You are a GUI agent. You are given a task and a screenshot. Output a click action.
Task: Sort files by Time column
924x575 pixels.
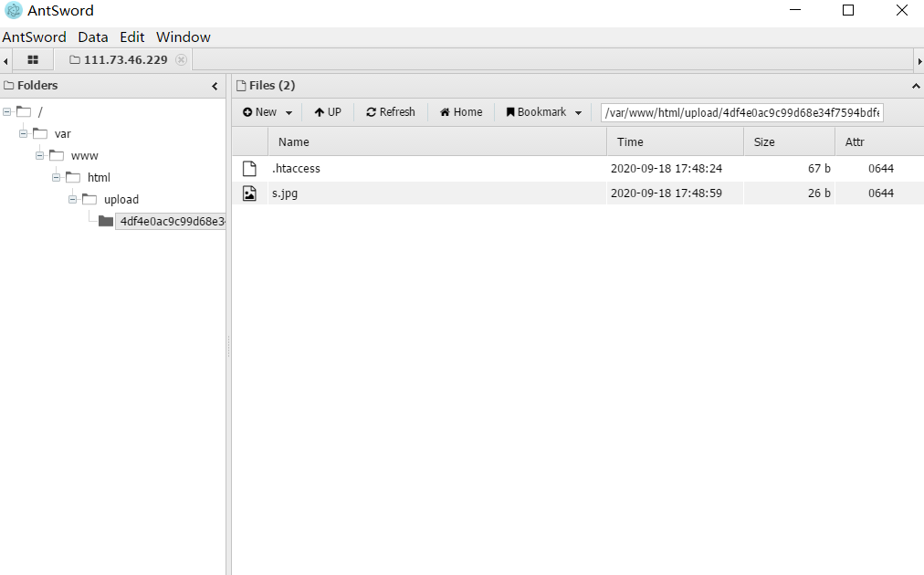coord(676,142)
